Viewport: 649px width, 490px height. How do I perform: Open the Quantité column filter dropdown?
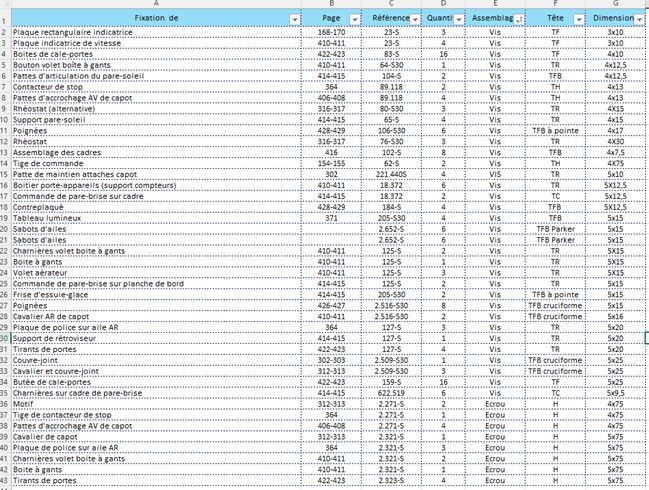point(459,19)
